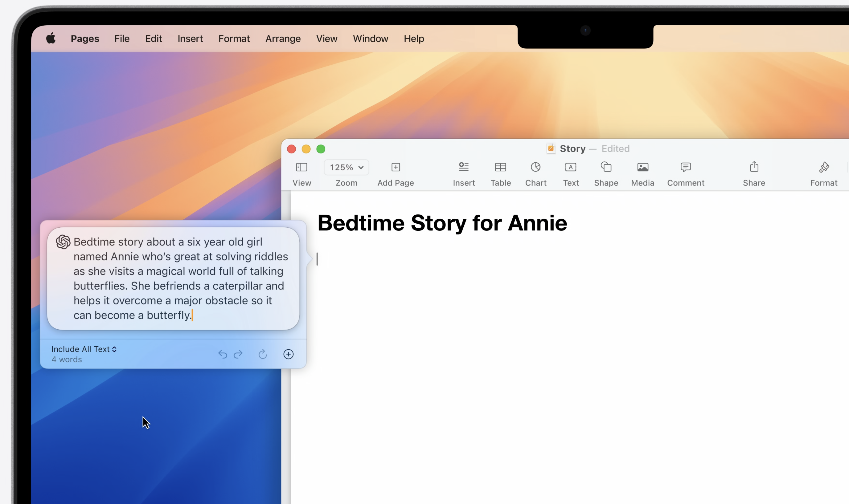Open the Edit menu
Screen dimensions: 849x504
(x=154, y=39)
